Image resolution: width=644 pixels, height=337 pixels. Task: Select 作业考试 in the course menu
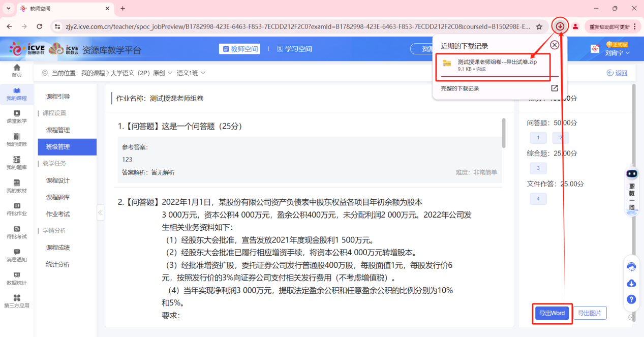tap(58, 214)
